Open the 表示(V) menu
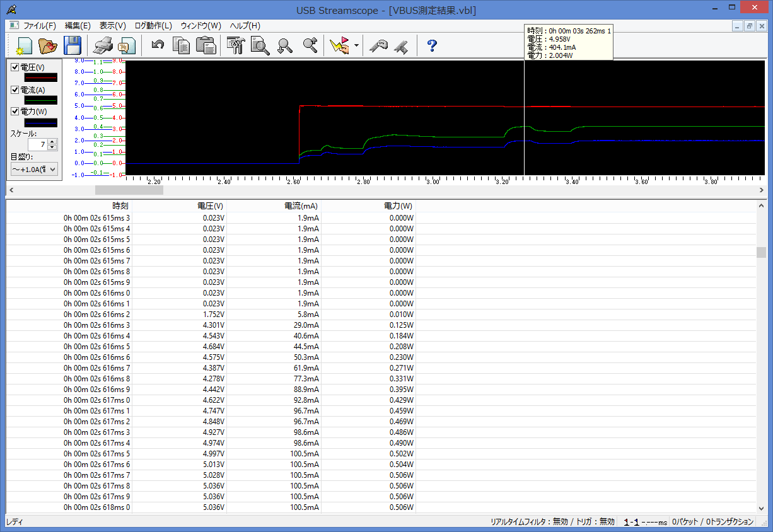 (112, 26)
